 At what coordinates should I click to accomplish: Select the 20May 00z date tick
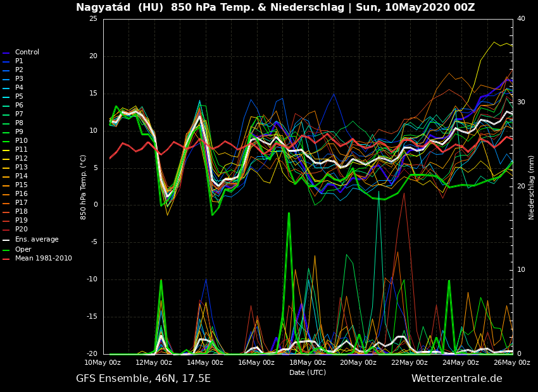coord(358,362)
